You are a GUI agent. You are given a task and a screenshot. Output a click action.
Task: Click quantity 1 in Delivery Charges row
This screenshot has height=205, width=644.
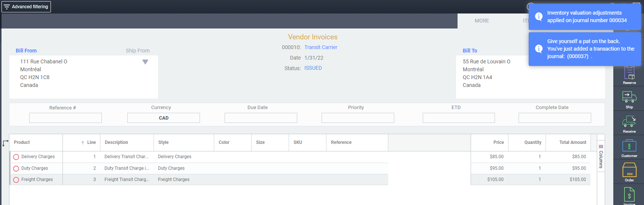tap(540, 157)
